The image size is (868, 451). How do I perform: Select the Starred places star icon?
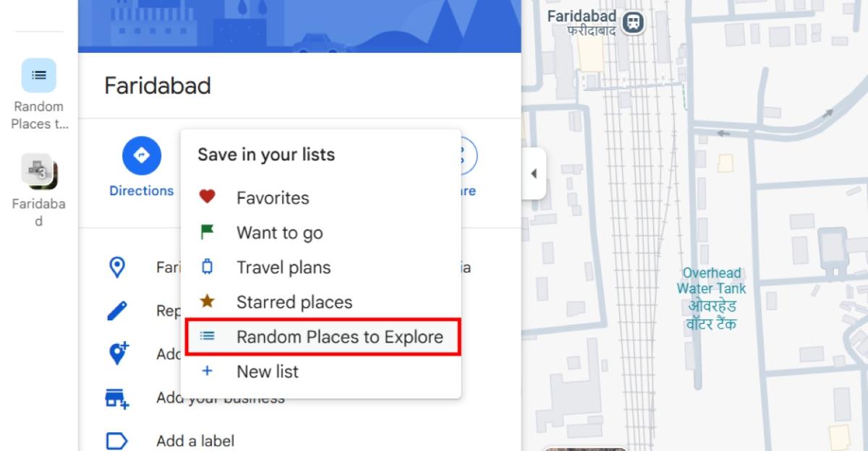(x=208, y=301)
